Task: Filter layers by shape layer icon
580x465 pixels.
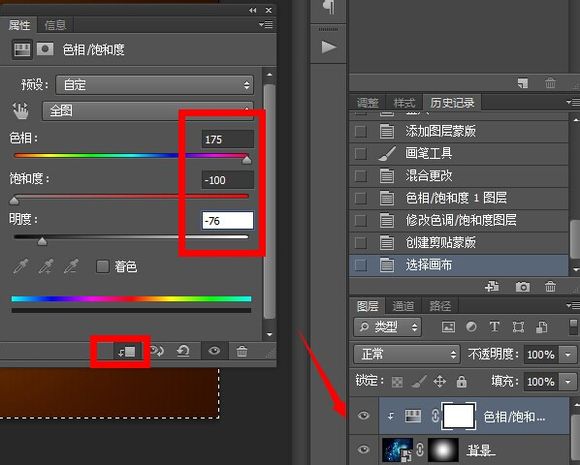Action: (518, 327)
